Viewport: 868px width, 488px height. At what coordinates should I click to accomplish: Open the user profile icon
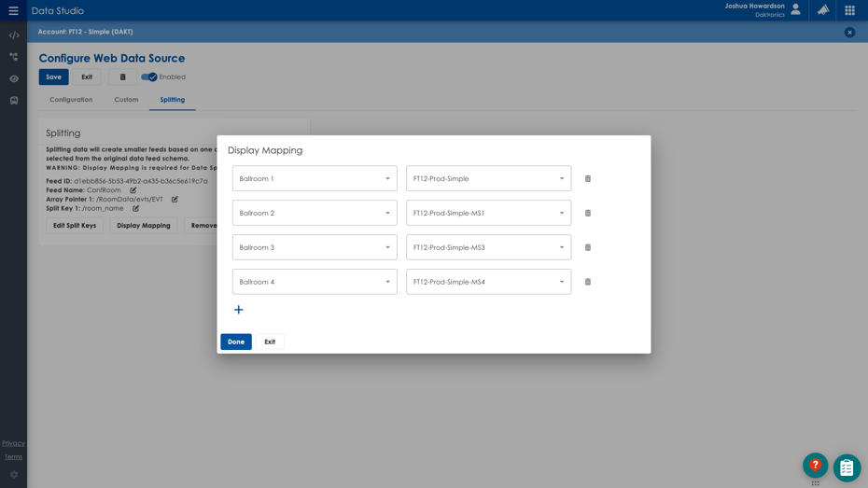click(795, 10)
